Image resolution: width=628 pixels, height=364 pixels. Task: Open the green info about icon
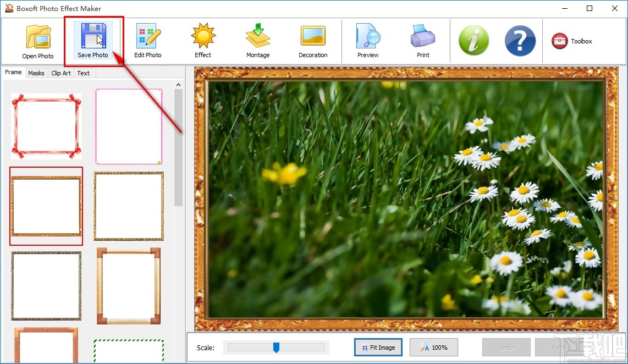(x=474, y=41)
